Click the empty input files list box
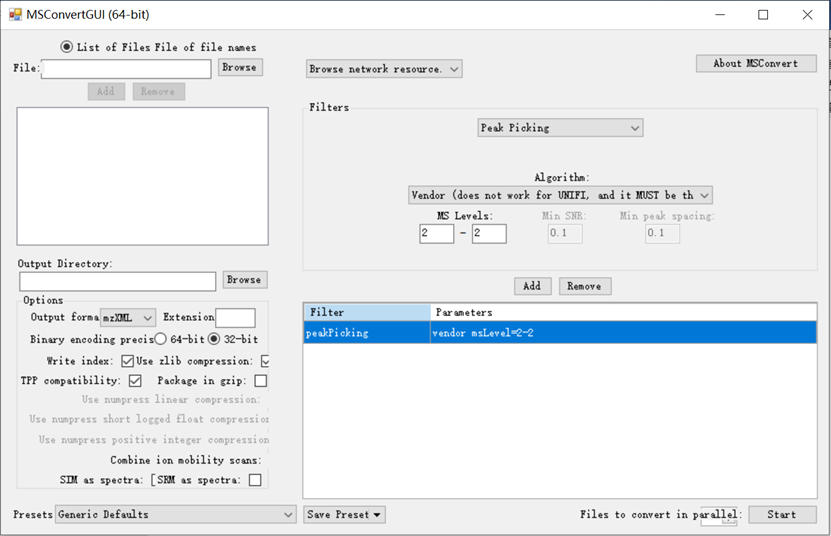This screenshot has height=536, width=831. (x=143, y=176)
